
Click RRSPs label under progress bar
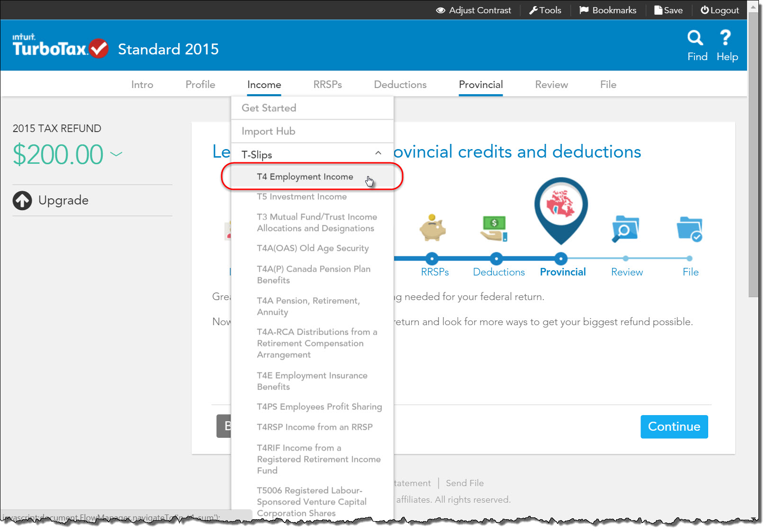coord(435,272)
